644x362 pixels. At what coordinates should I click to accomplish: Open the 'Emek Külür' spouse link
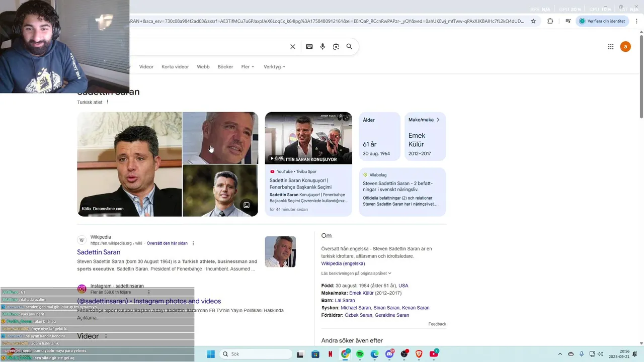pos(361,293)
